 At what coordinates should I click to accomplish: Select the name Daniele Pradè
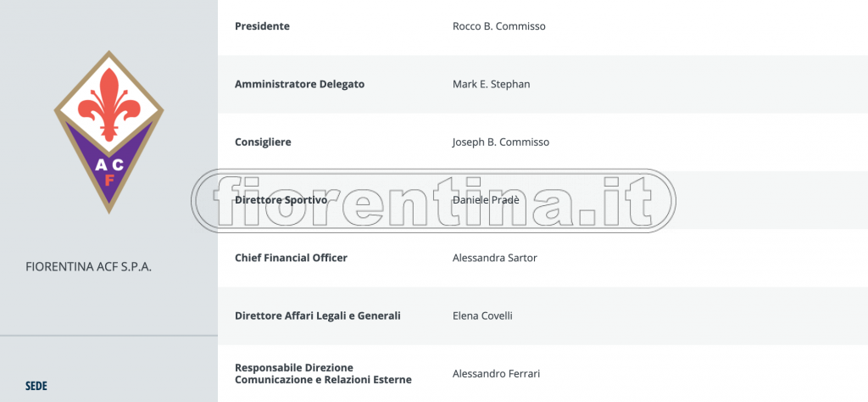tap(487, 200)
